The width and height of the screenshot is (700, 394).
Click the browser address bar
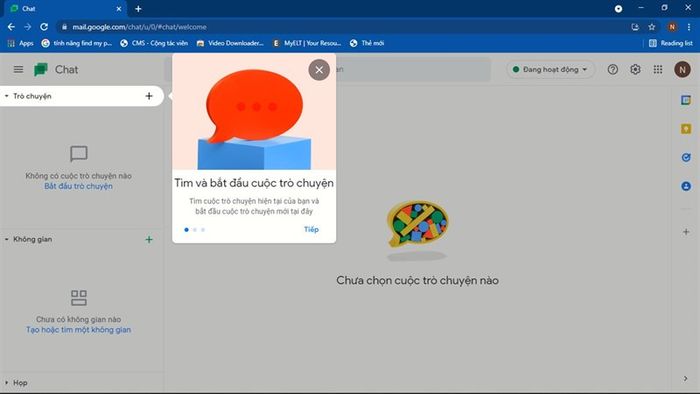pyautogui.click(x=344, y=27)
